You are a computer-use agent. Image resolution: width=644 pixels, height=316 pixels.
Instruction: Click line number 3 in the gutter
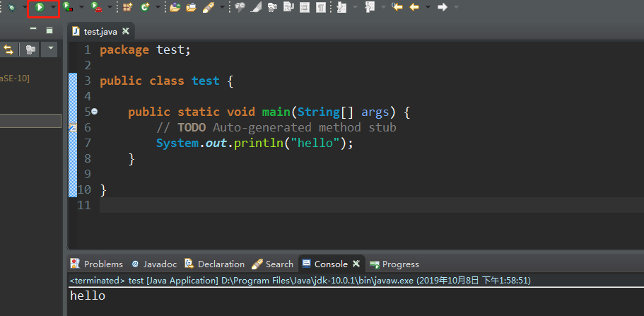point(87,81)
